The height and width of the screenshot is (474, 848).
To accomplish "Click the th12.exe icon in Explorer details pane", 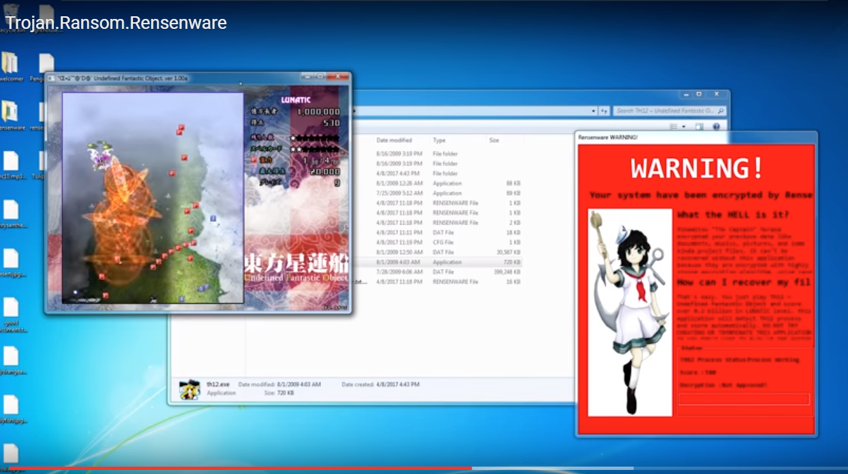I will (x=189, y=389).
